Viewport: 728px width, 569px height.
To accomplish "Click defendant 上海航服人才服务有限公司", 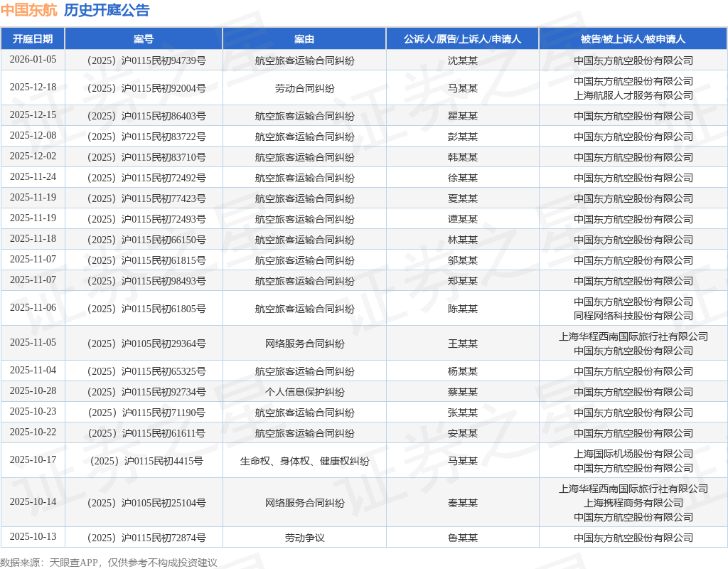I will [633, 95].
